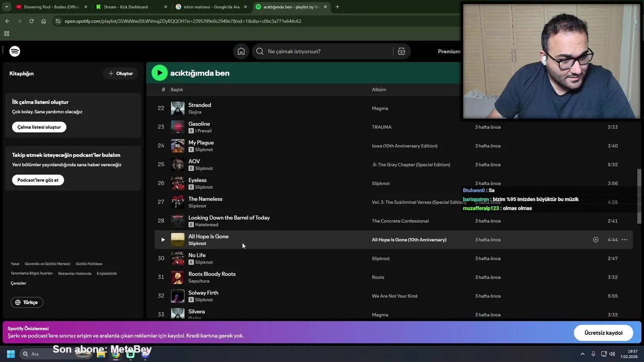
Task: Open the site information icon in address bar
Action: click(58, 21)
